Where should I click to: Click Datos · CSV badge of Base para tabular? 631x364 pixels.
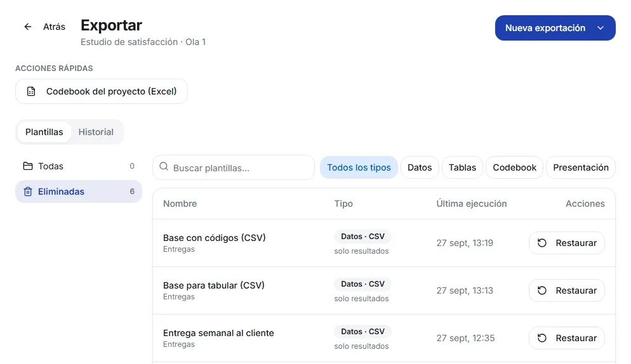[362, 284]
